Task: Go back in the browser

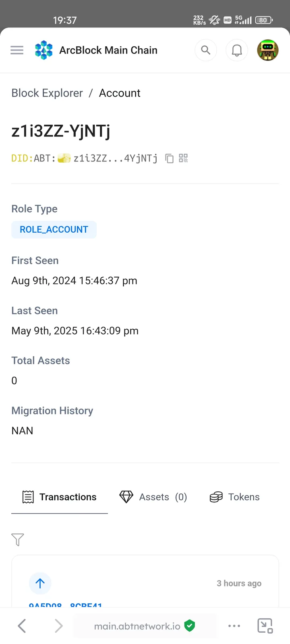Action: [x=22, y=626]
